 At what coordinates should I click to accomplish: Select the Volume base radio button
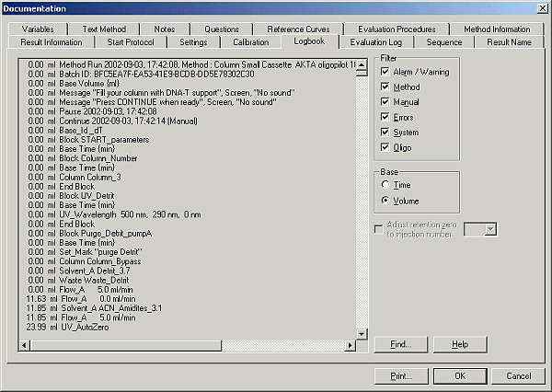pos(385,200)
